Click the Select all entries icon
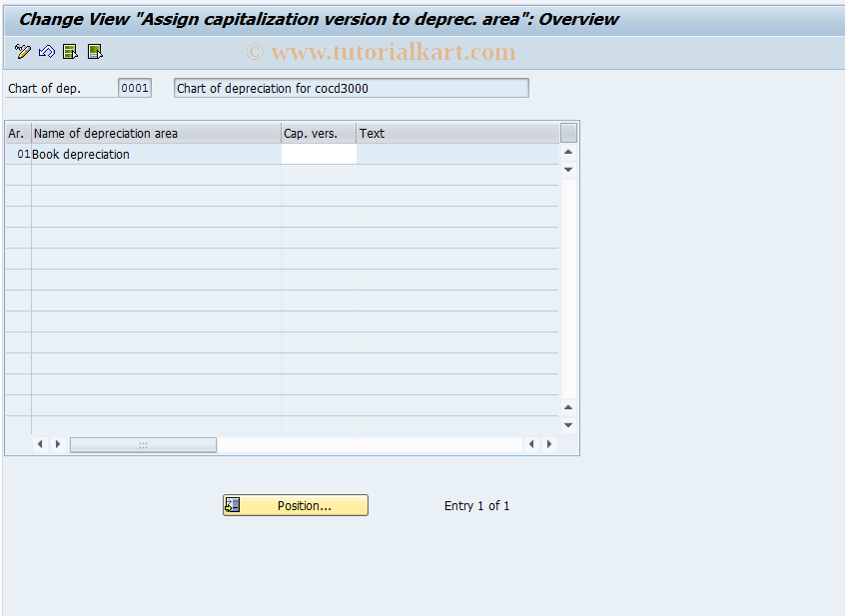 point(71,52)
